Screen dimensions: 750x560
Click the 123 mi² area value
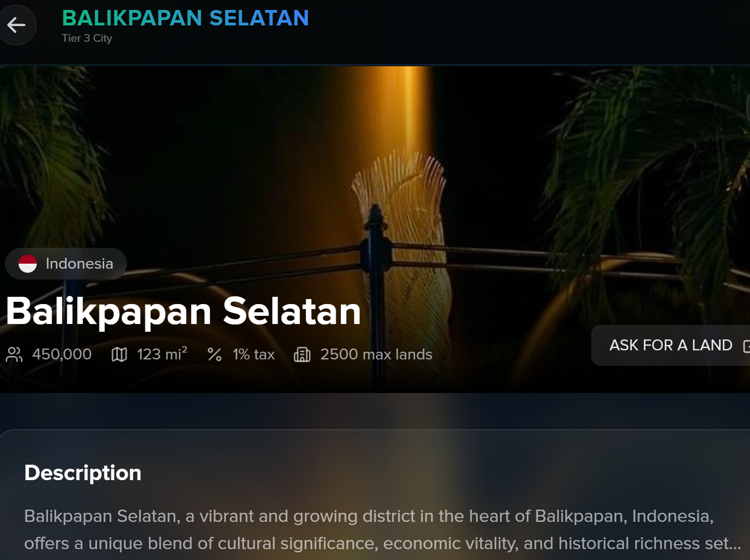[x=162, y=354]
